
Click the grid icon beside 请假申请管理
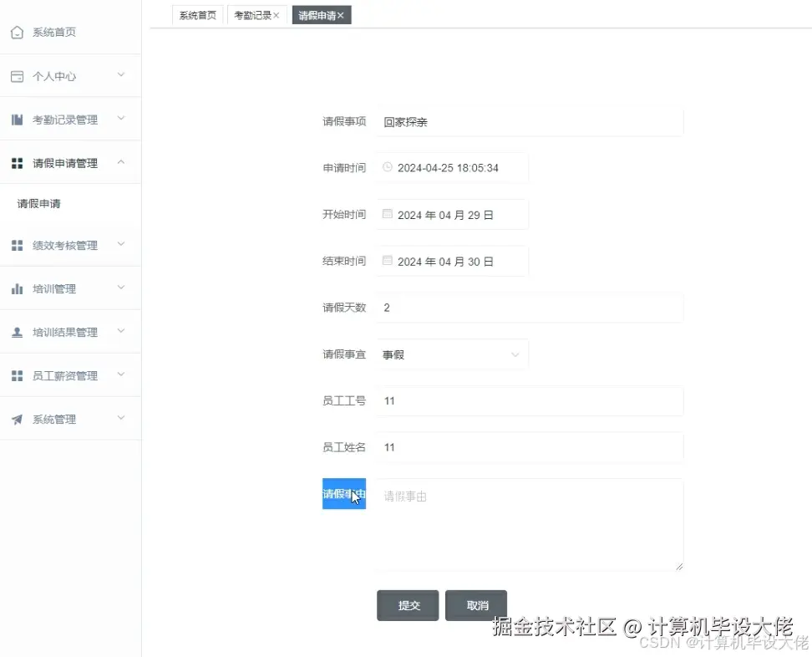[18, 162]
